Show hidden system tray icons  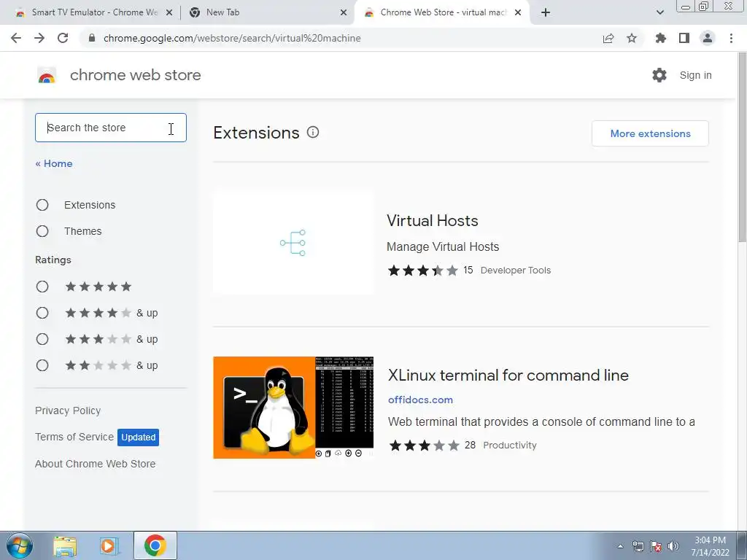(x=620, y=547)
